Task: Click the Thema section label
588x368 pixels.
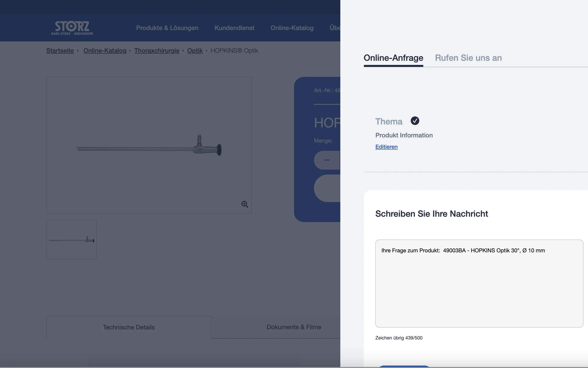Action: coord(389,122)
